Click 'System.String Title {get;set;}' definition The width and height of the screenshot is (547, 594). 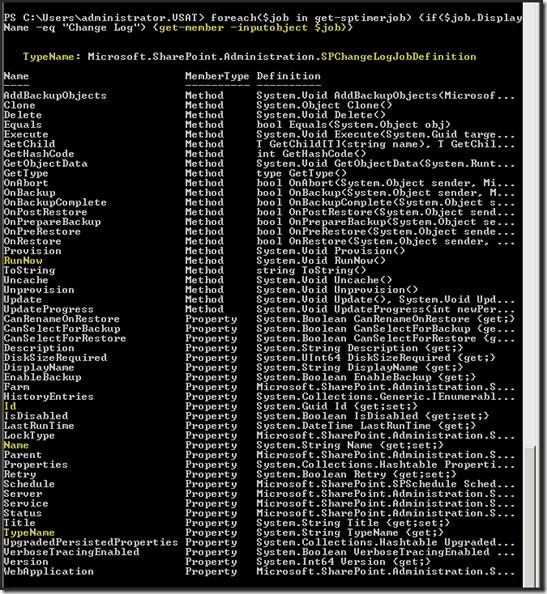point(353,523)
